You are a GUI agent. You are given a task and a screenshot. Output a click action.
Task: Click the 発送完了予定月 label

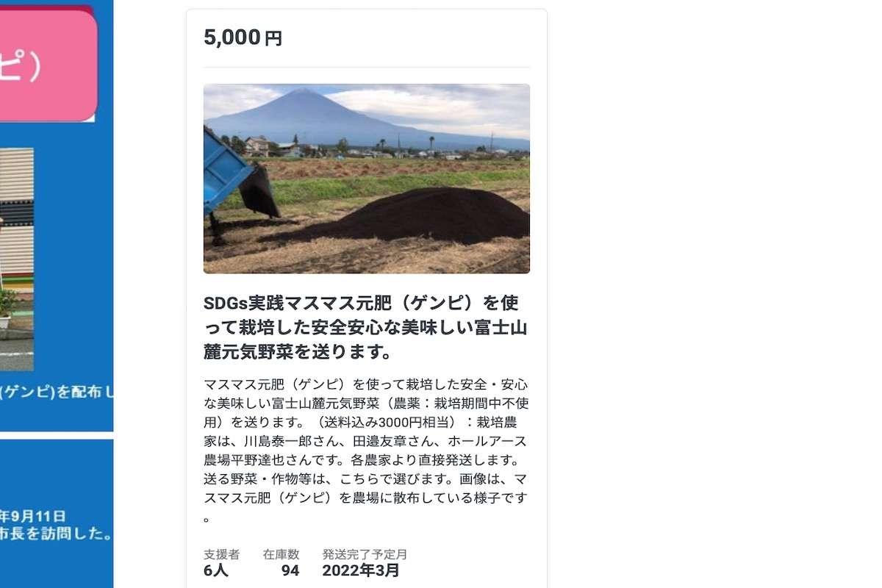365,554
